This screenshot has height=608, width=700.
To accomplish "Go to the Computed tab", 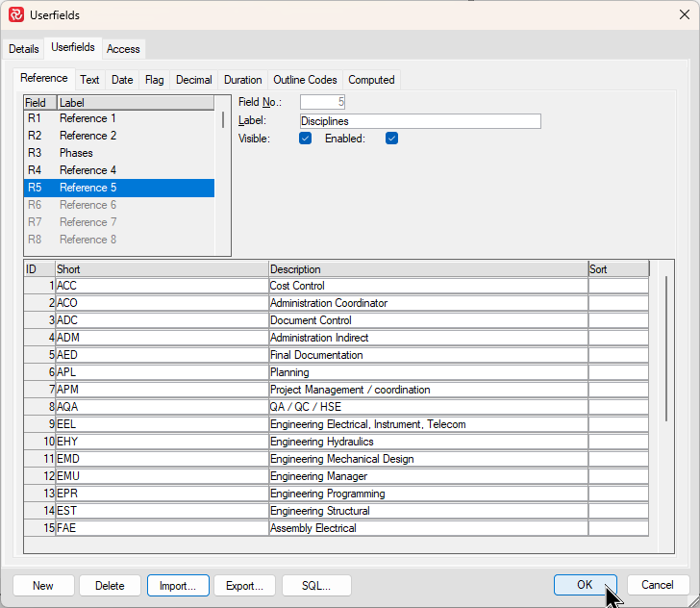I will (x=371, y=80).
